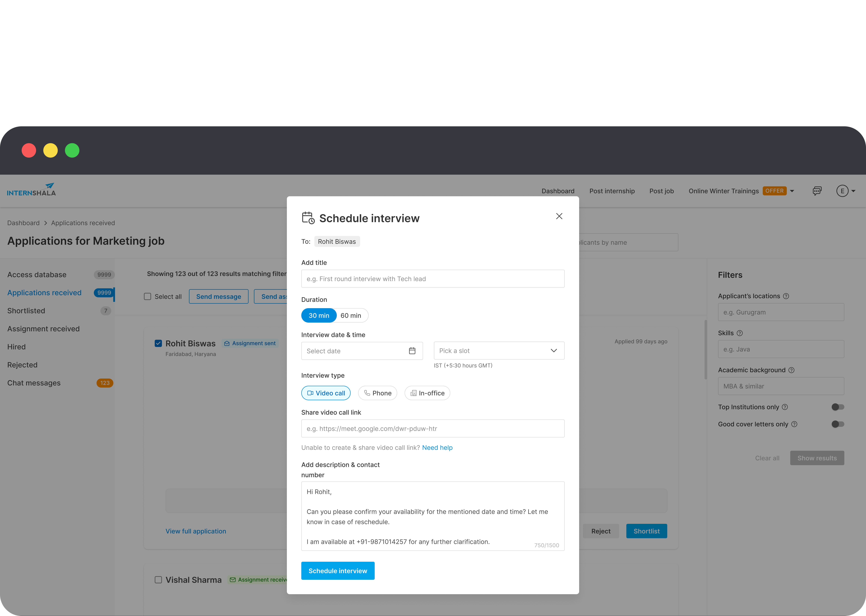
Task: Tick the Select all checkbox
Action: point(147,297)
